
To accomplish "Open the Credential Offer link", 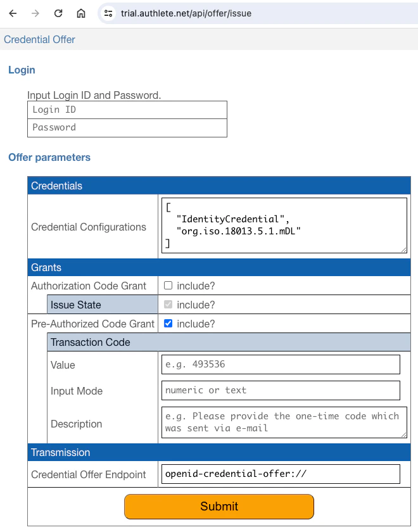I will [x=39, y=39].
